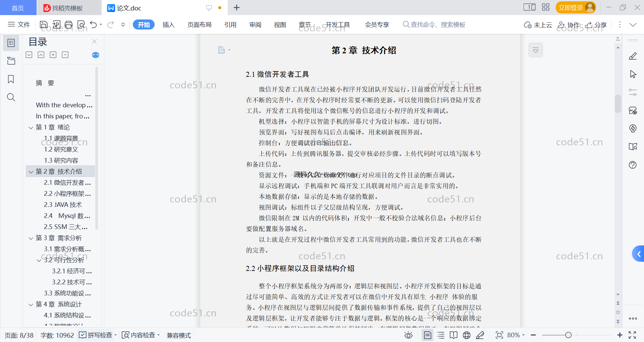Click the Print icon
Viewport: 644px width, 342px height.
pos(69,24)
